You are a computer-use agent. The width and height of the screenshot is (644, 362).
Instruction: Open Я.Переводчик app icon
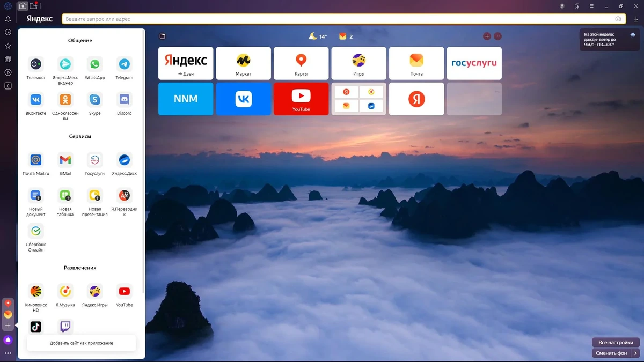(x=125, y=195)
